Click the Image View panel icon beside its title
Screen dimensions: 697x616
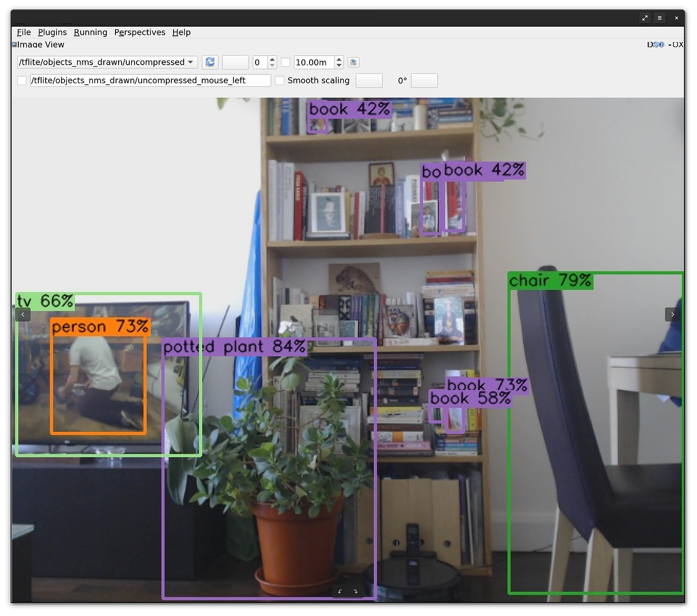[x=14, y=45]
